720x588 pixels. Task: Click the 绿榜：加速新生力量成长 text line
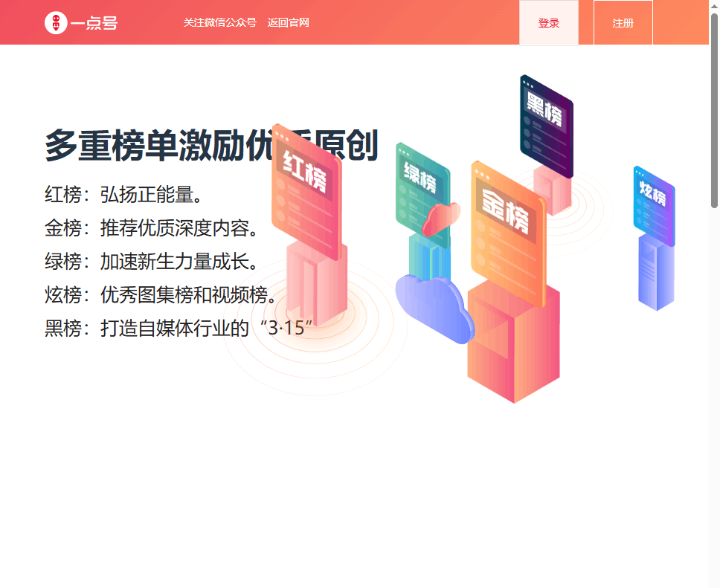click(x=152, y=262)
